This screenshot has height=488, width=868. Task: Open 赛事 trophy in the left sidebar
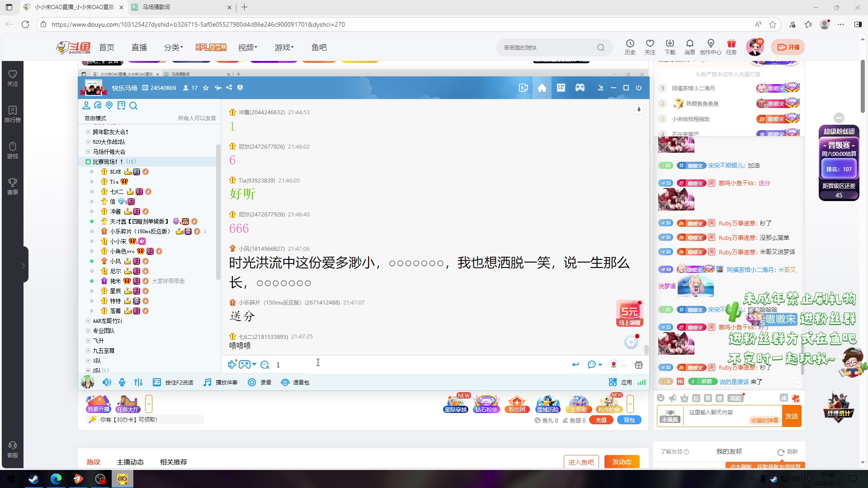(x=13, y=186)
